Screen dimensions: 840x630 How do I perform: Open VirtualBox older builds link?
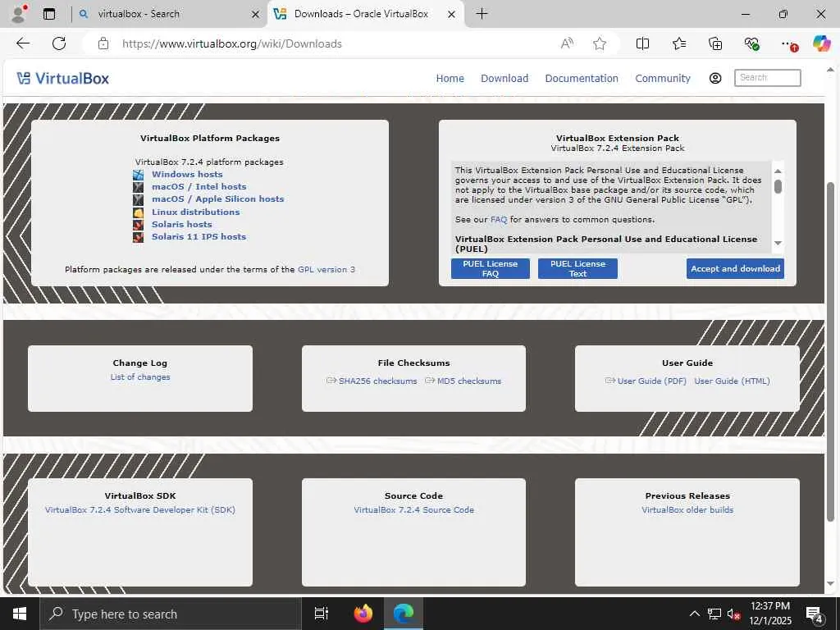pos(687,510)
